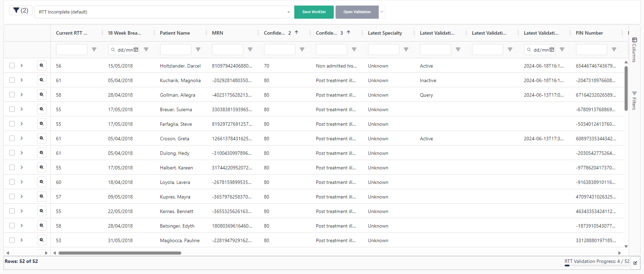Click the Save Worklist button
644x274 pixels.
314,12
